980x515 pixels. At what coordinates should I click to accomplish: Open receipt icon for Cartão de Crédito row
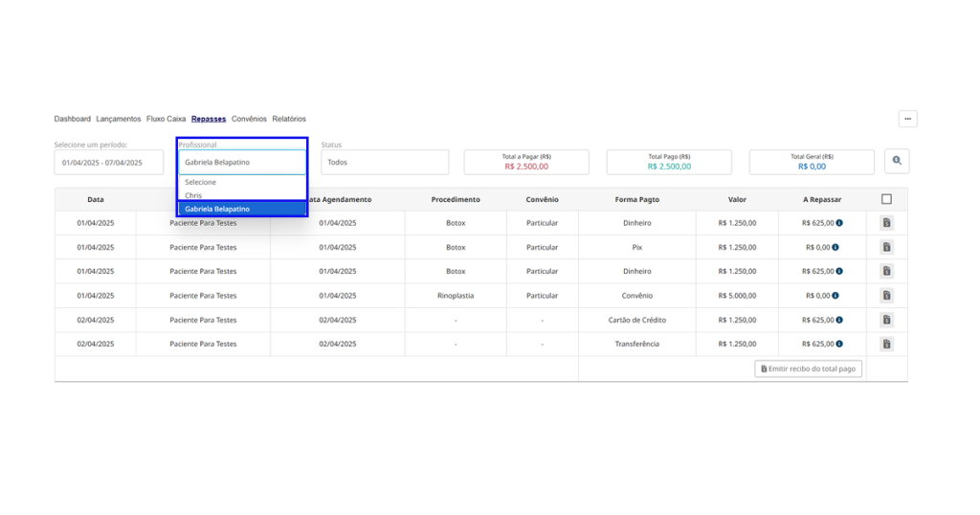pos(886,320)
